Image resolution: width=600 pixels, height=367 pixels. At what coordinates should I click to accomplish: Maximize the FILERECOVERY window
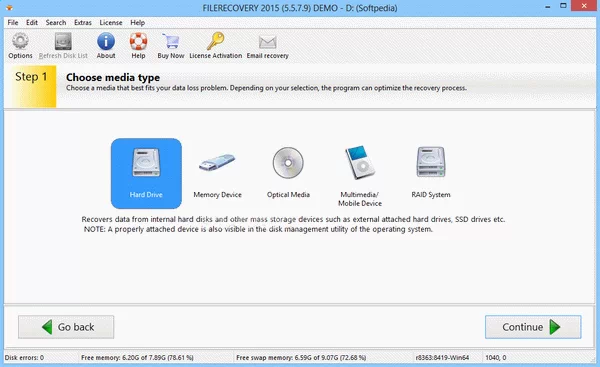click(563, 6)
